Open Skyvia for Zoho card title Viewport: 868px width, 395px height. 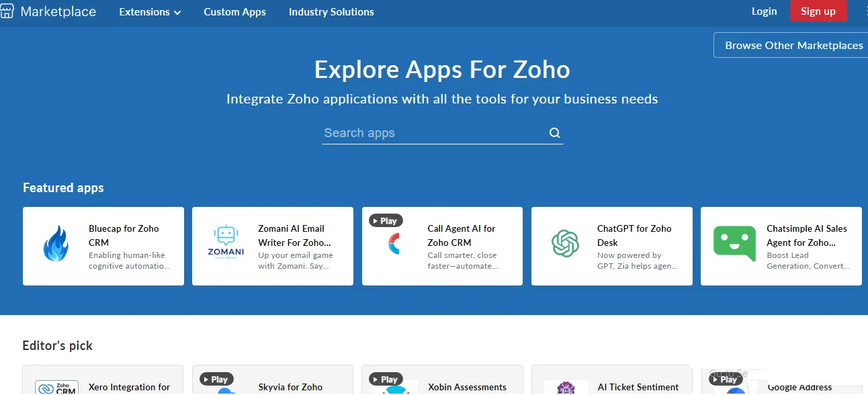click(290, 387)
